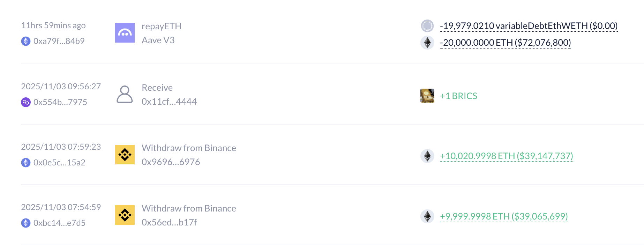Screen dimensions: 644x245
Task: Open the Aave V3 protocol link
Action: [158, 40]
